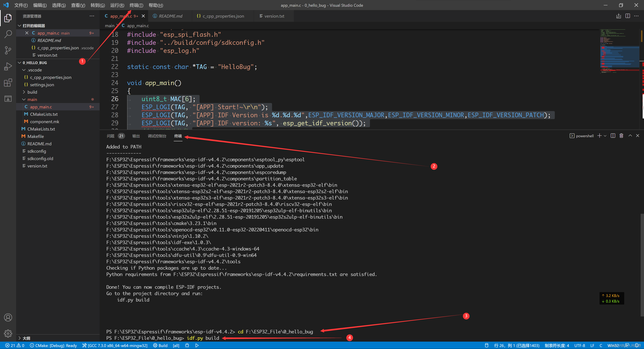The image size is (644, 349).
Task: Split the editor using top-right icon
Action: coord(628,16)
